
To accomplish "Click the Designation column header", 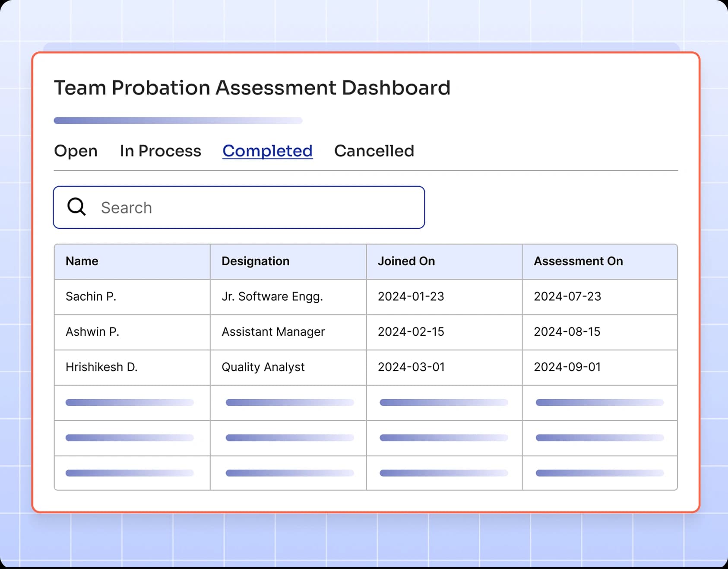I will point(255,261).
